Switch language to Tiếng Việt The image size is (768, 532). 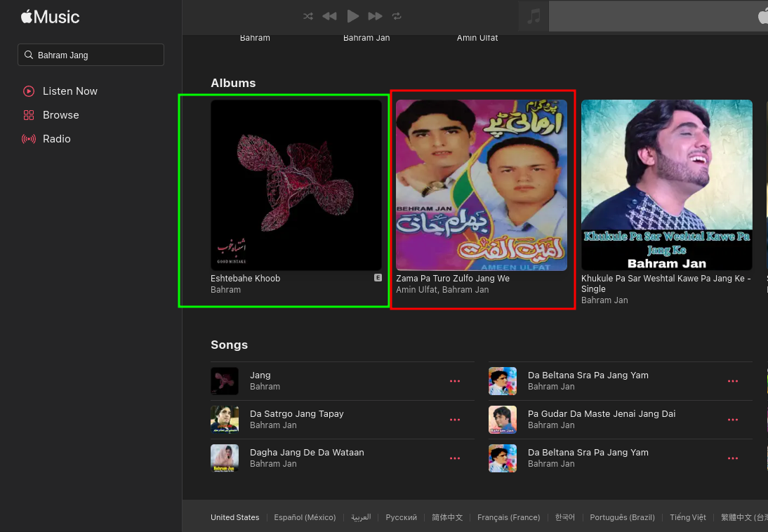[x=688, y=517]
